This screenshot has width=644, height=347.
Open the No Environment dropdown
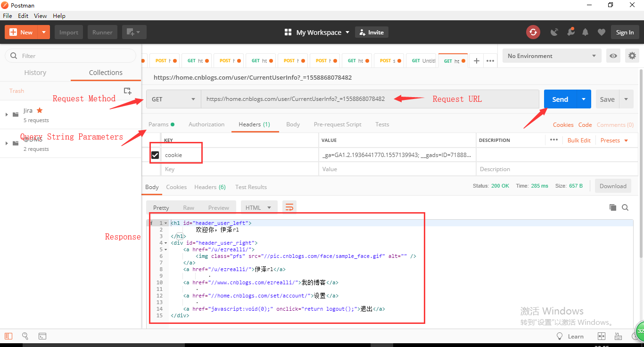[552, 56]
